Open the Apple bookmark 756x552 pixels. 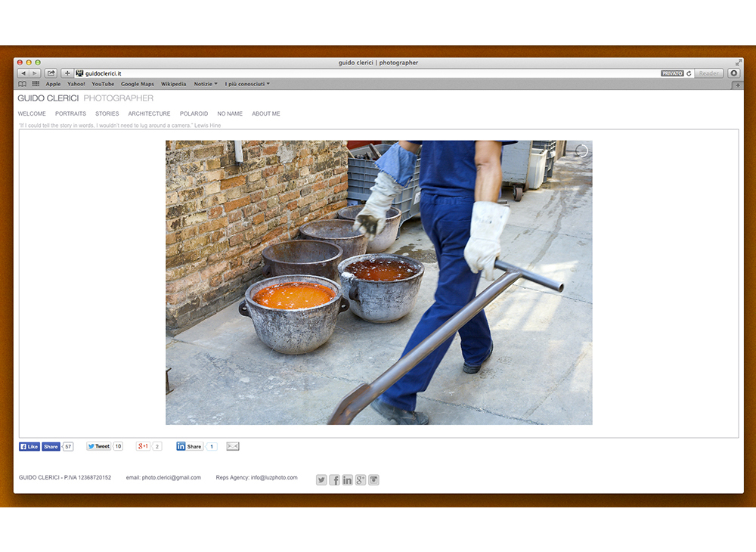(x=53, y=84)
